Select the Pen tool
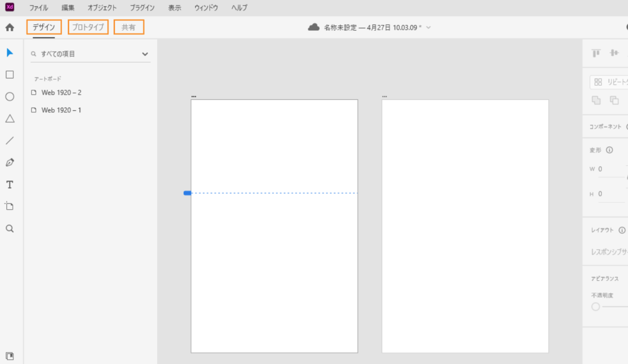 [9, 163]
